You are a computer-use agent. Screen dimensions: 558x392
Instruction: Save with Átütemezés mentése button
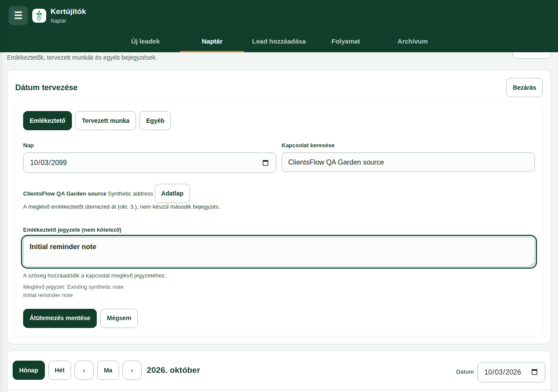60,318
